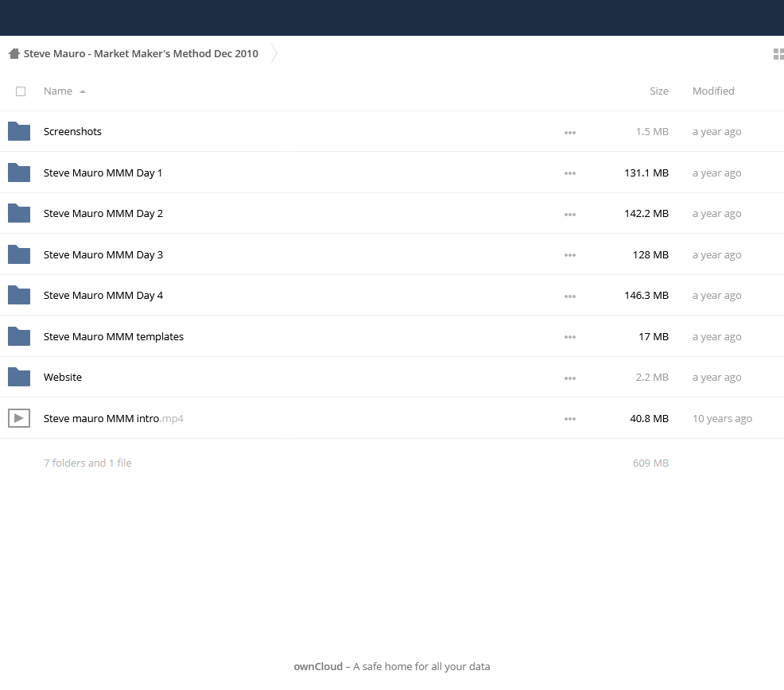Viewport: 784px width, 690px height.
Task: Click the folder icon for Steve Mauro MMM Day 3
Action: click(x=19, y=254)
